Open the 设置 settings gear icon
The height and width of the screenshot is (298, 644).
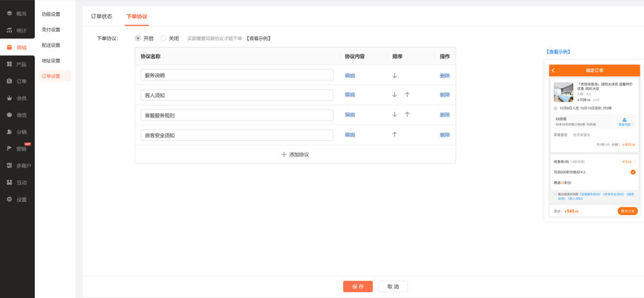(x=9, y=200)
